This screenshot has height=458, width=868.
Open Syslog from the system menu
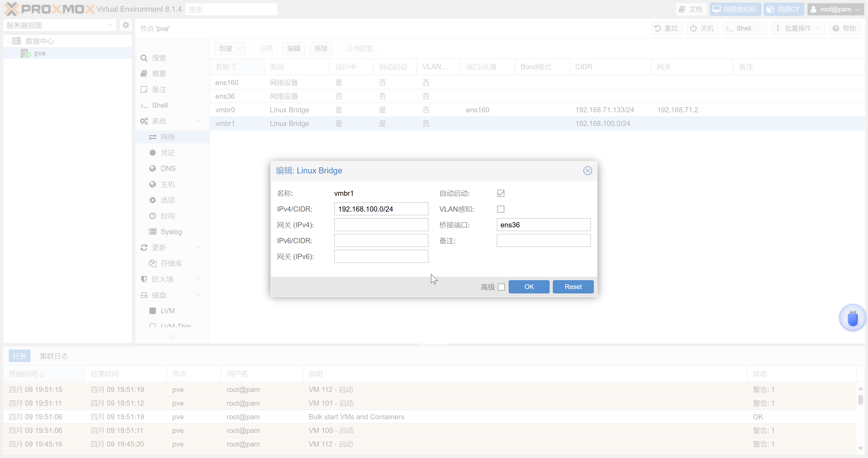[x=171, y=232]
